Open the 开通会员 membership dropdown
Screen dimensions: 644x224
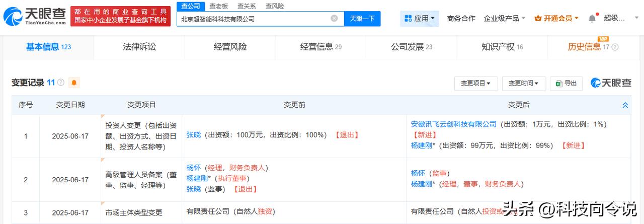[556, 19]
